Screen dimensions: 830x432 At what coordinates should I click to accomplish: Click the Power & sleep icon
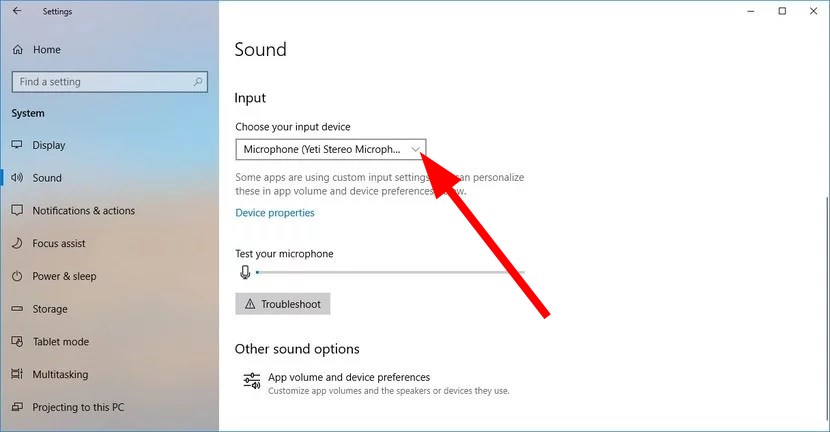pyautogui.click(x=17, y=276)
